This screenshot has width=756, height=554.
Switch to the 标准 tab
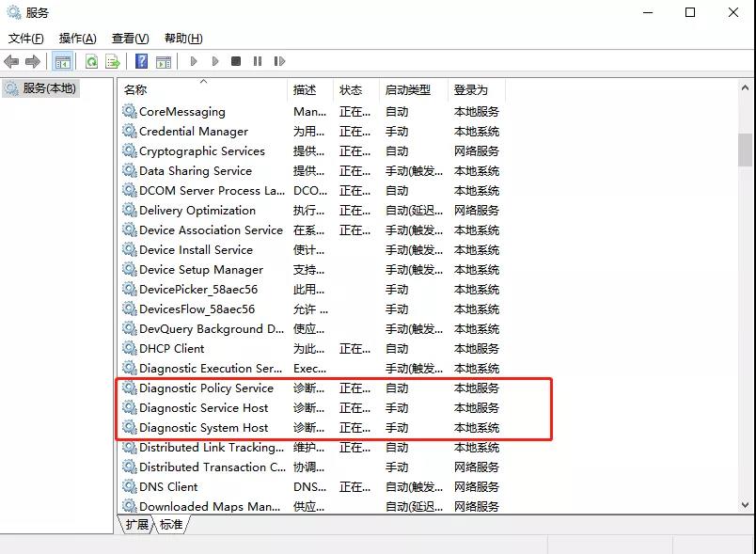coord(171,524)
